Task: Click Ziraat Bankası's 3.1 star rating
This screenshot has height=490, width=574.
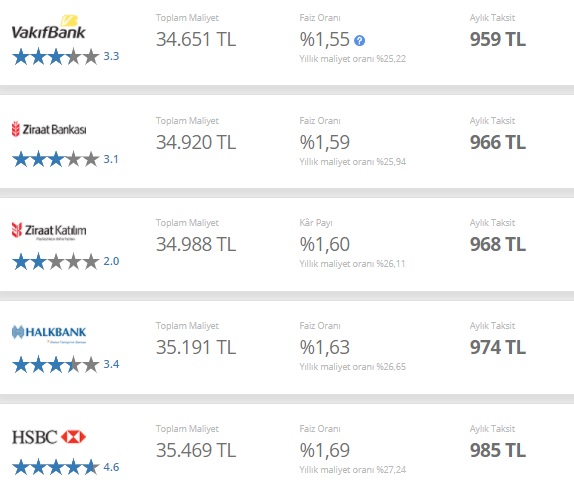Action: (x=66, y=160)
